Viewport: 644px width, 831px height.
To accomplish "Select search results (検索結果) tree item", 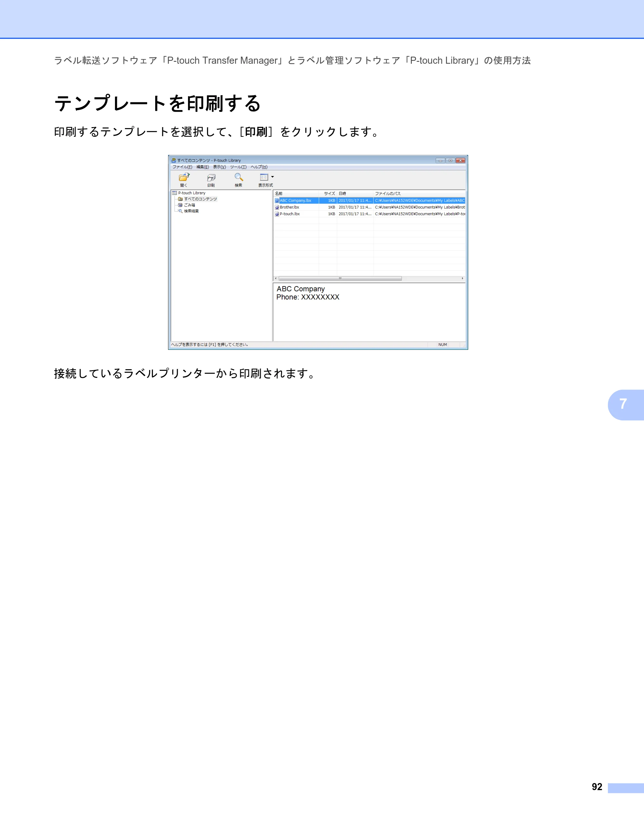I will (188, 211).
